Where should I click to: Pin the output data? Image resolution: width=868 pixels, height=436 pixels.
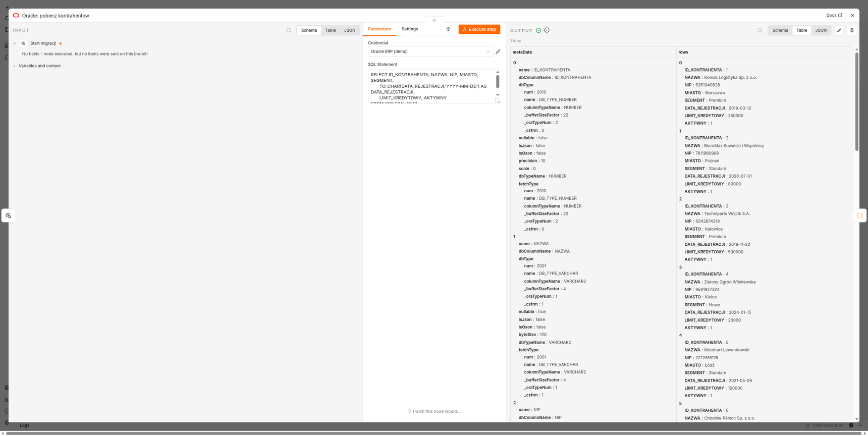[x=852, y=30]
